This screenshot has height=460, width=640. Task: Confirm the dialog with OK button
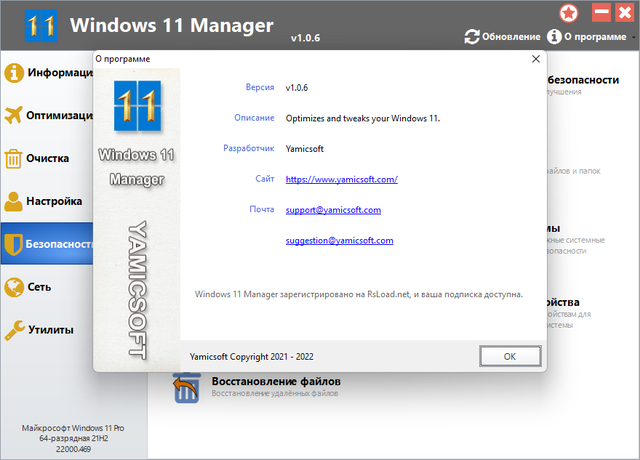click(x=510, y=356)
